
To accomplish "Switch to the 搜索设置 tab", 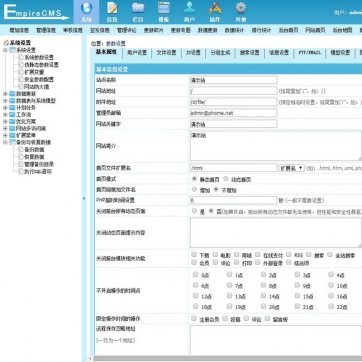I will [x=250, y=53].
